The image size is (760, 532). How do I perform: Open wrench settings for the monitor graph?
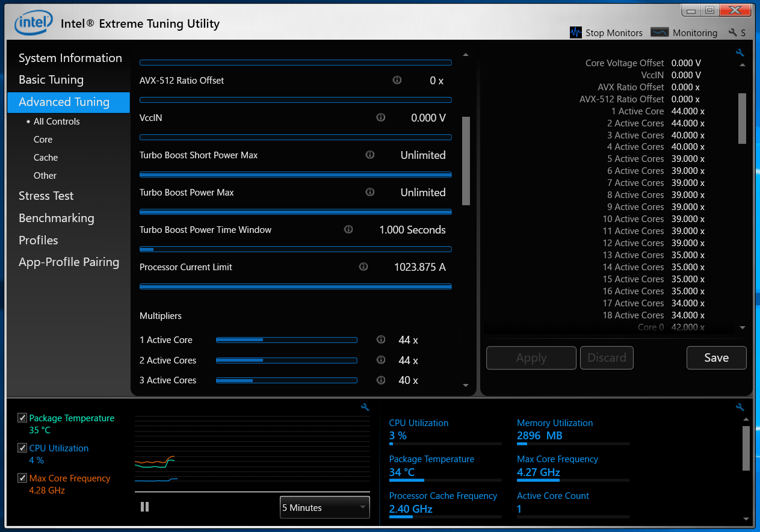coord(365,407)
